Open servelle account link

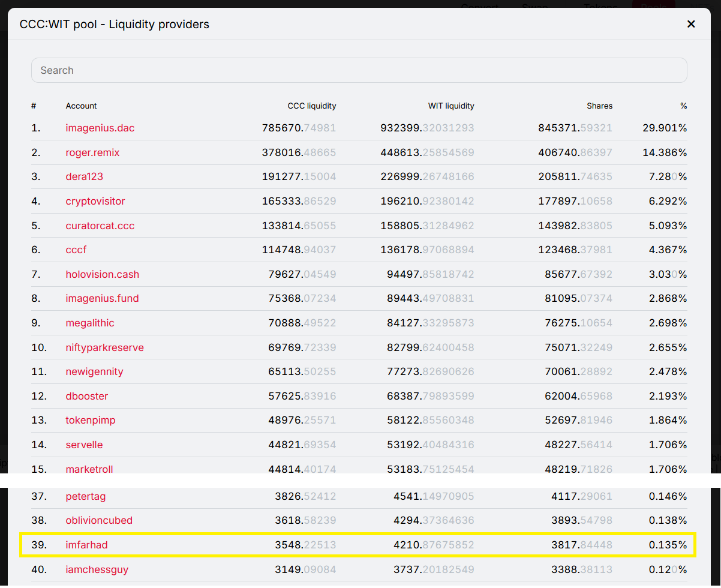(x=84, y=445)
